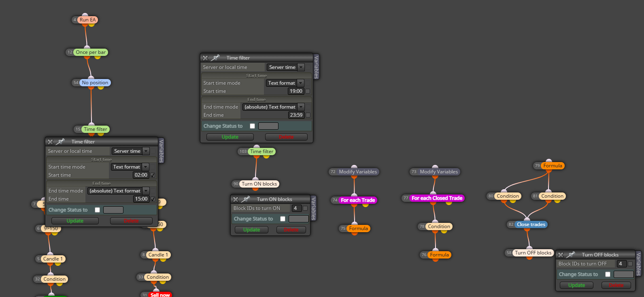644x297 pixels.
Task: Select Modify Variables block 73
Action: click(x=439, y=172)
